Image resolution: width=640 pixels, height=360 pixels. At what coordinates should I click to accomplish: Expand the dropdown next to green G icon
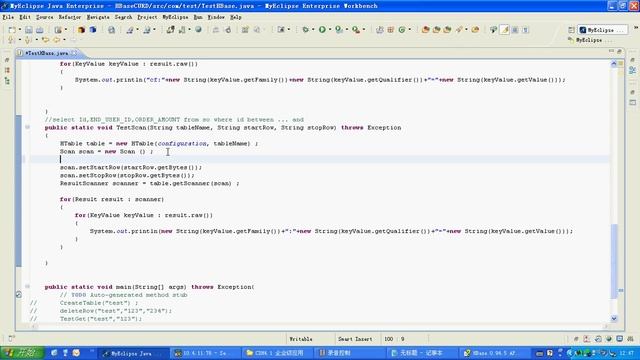coord(410,29)
